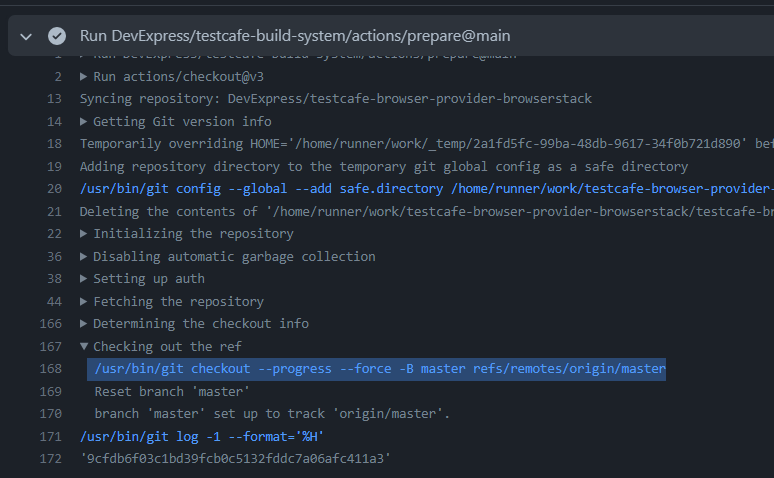Image resolution: width=774 pixels, height=478 pixels.
Task: Click the Run DevExpress/testcafe-build-system step title
Action: (295, 36)
